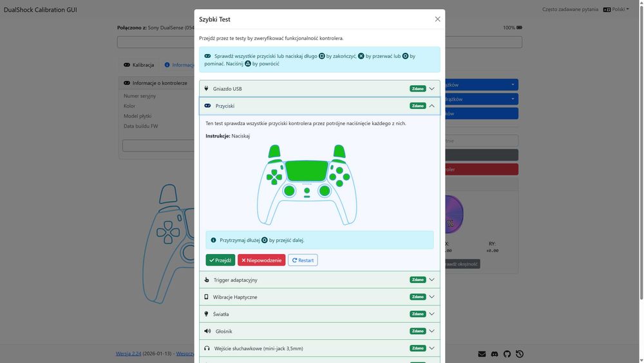Click the green Przejdź button
Viewport: 644px width, 363px height.
tap(220, 260)
